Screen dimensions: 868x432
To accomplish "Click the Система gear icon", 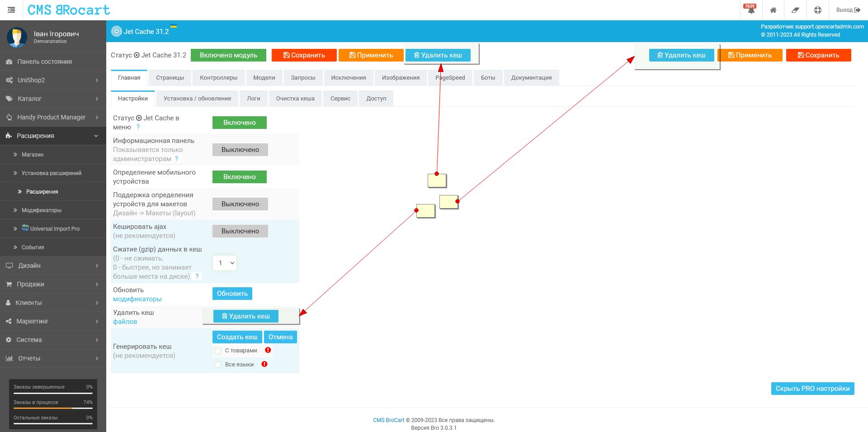I will [x=8, y=340].
